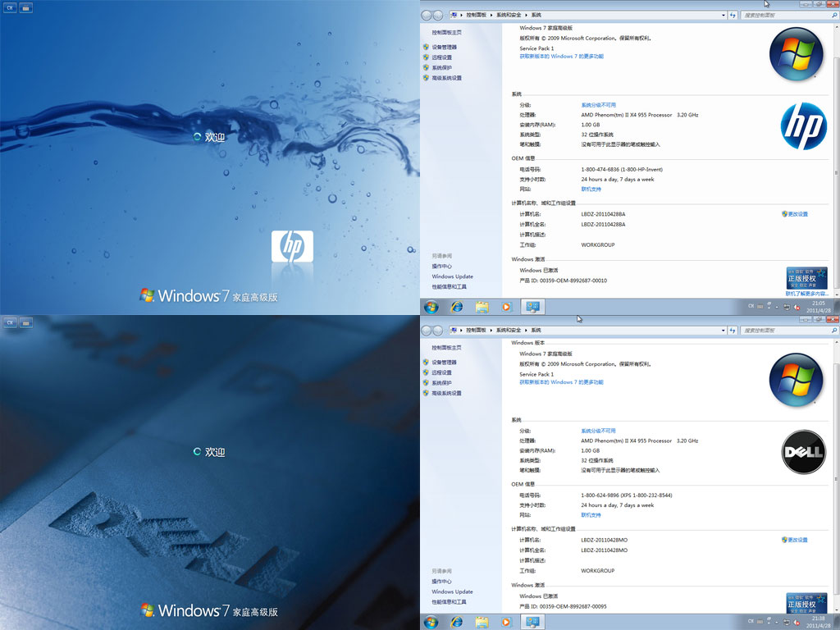This screenshot has width=840, height=630.
Task: Click the Control Panel taskbar button in HP window
Action: tap(532, 307)
